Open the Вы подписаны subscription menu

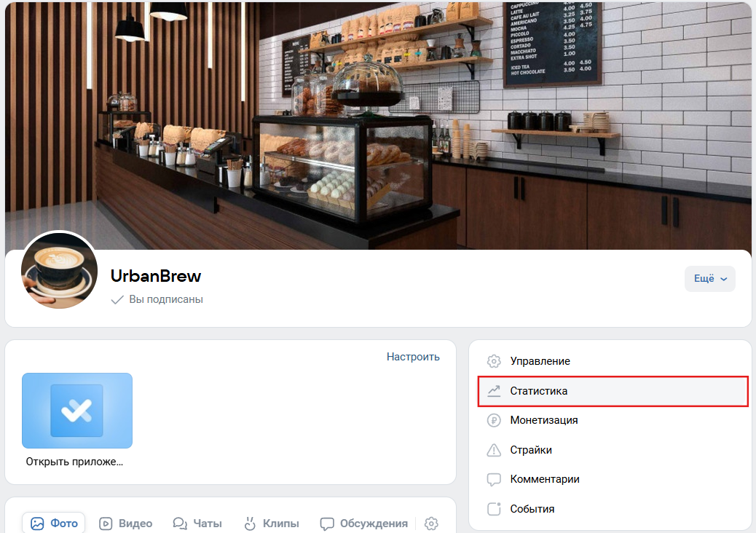tap(157, 299)
